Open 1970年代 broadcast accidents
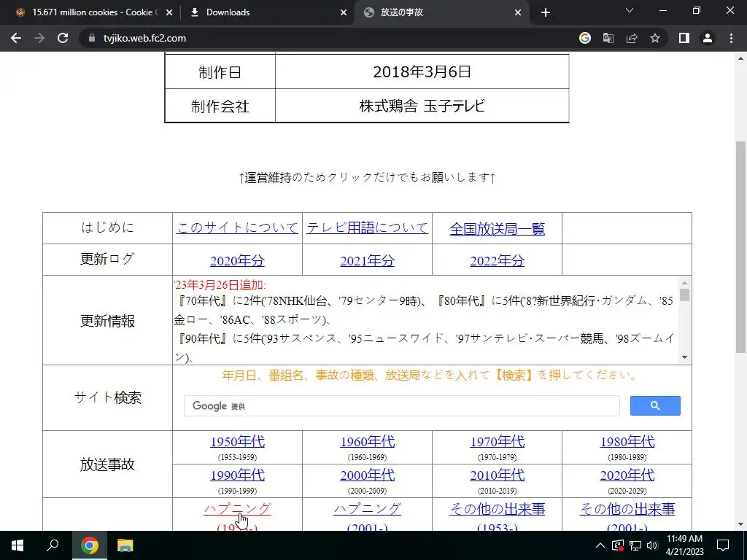 click(497, 441)
